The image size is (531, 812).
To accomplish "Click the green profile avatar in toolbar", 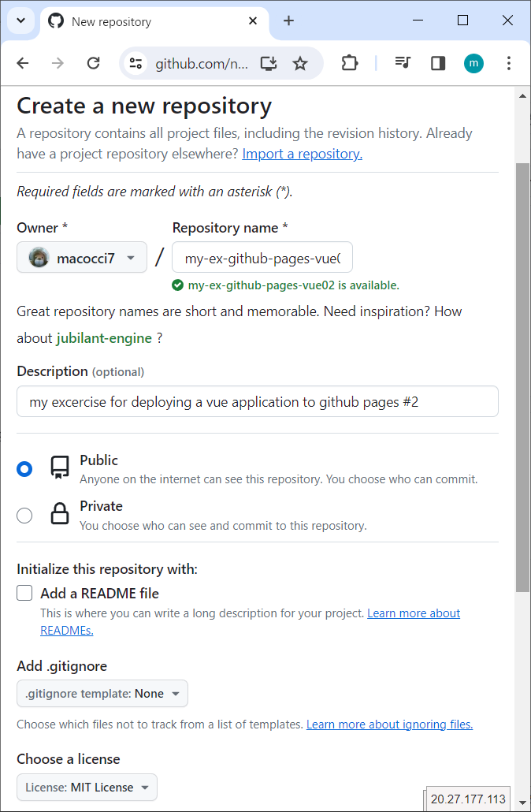I will 473,64.
